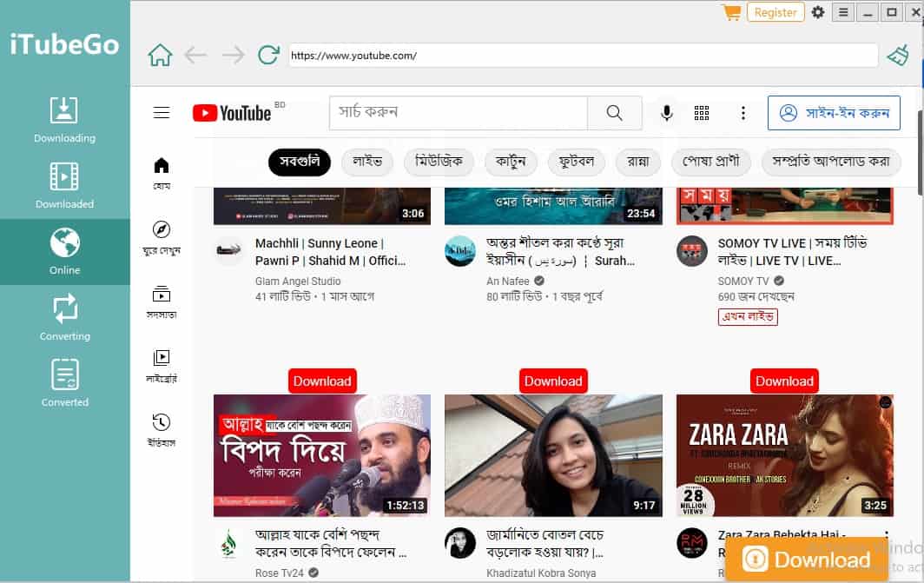Open Glam Angel Studio channel avatar
The height and width of the screenshot is (583, 924).
click(x=228, y=250)
